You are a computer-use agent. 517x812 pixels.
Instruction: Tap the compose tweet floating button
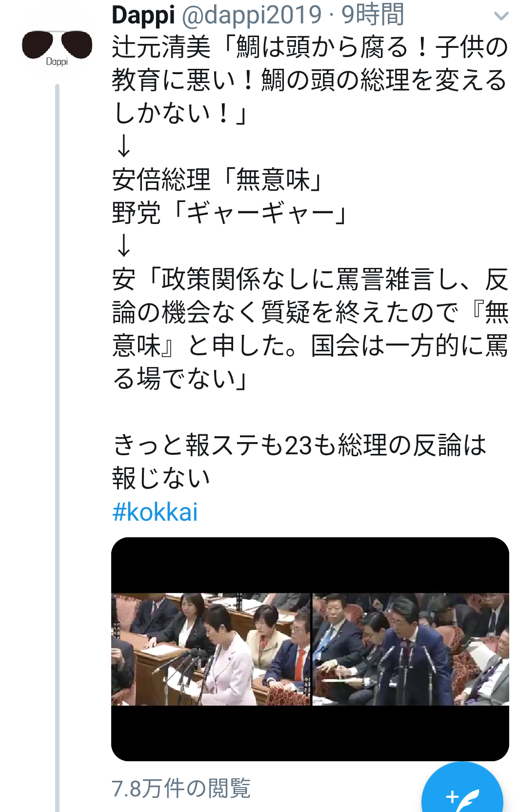tap(462, 791)
